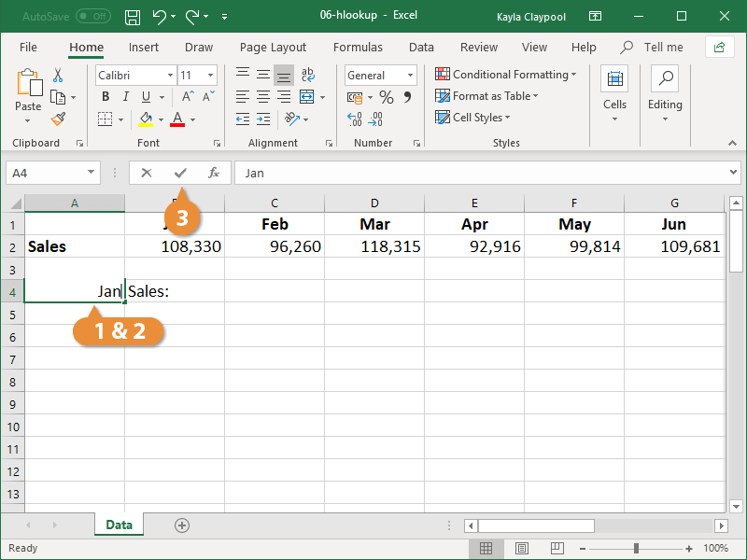Image resolution: width=747 pixels, height=560 pixels.
Task: Click the Save icon on Quick Access Toolbar
Action: pos(132,17)
